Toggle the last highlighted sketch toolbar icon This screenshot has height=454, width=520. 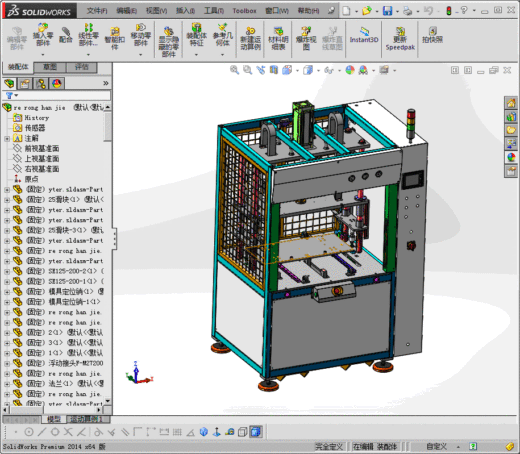point(256,432)
